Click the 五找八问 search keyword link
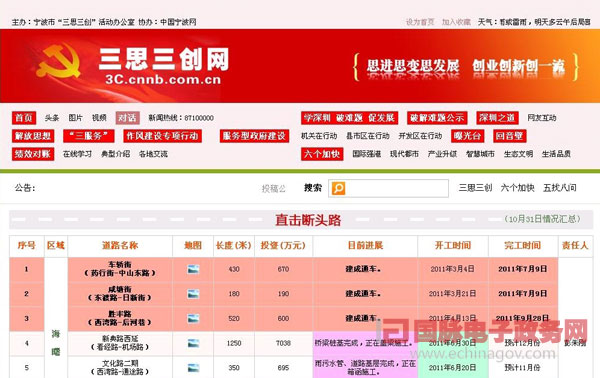This screenshot has height=378, width=600. pos(559,188)
